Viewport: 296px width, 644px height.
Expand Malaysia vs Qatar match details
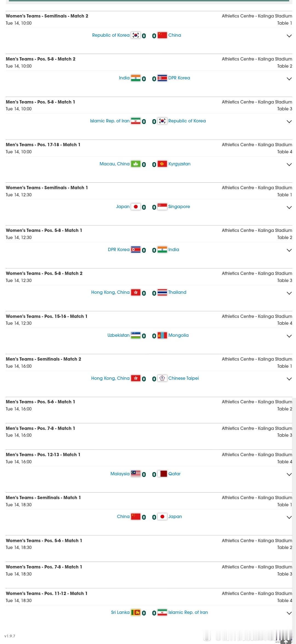tap(289, 475)
